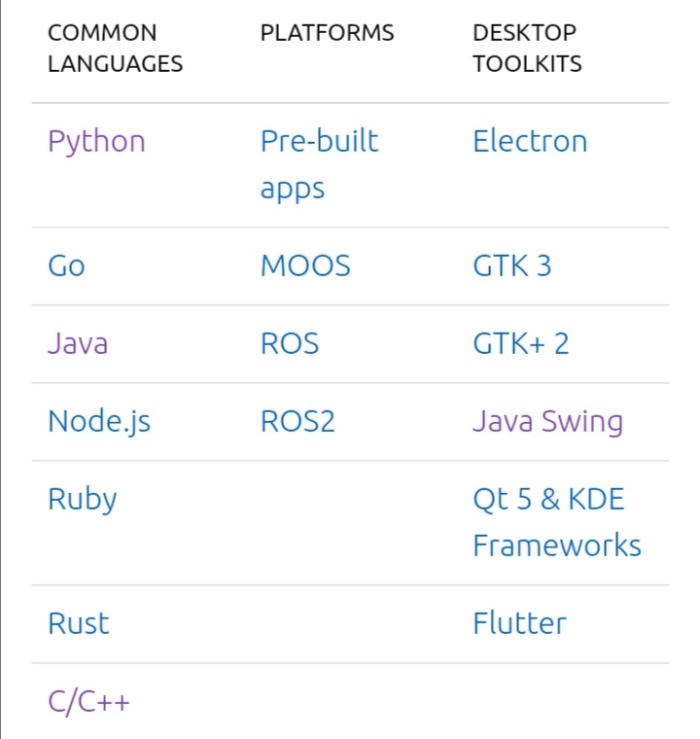Image resolution: width=700 pixels, height=739 pixels.
Task: Open the Pre-built apps link
Action: (319, 164)
